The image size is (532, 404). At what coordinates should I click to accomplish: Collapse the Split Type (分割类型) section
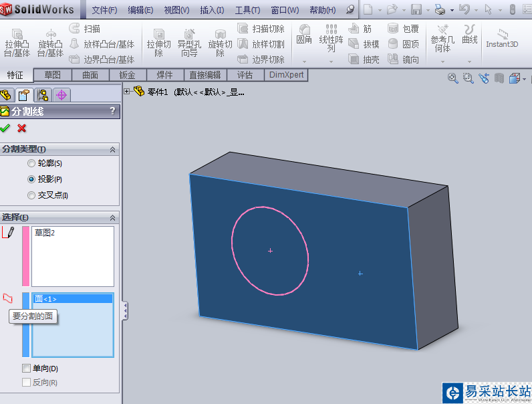113,149
